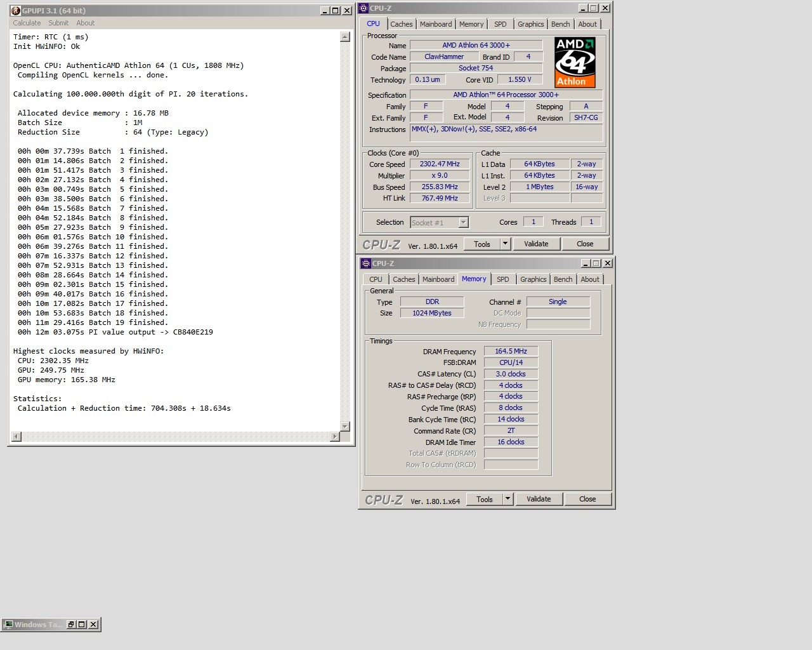Viewport: 812px width, 650px height.
Task: Open SPD tab in lower CPU-Z window
Action: click(x=503, y=279)
